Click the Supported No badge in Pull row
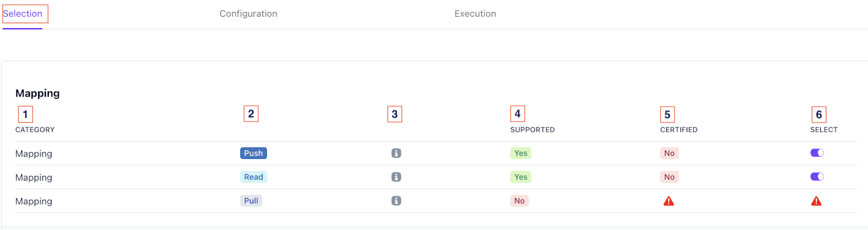The height and width of the screenshot is (230, 868). pos(519,201)
